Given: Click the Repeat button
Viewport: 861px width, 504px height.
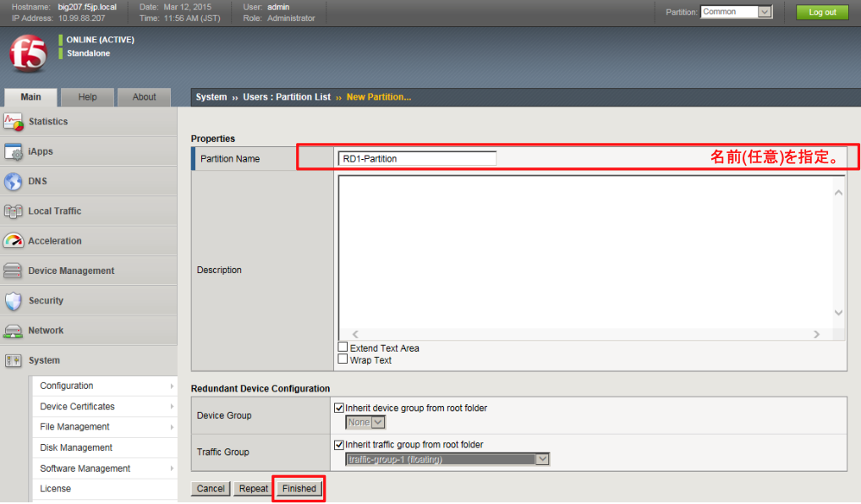Looking at the screenshot, I should (x=253, y=489).
